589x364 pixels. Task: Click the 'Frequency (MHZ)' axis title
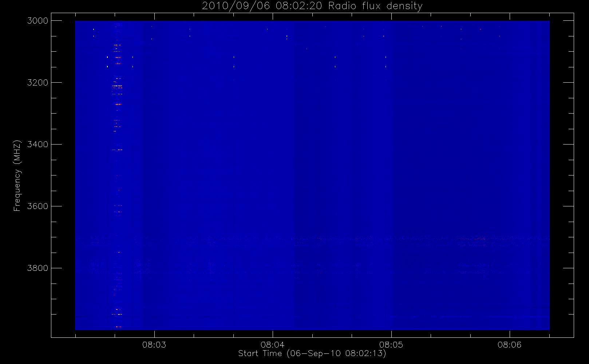tap(17, 175)
